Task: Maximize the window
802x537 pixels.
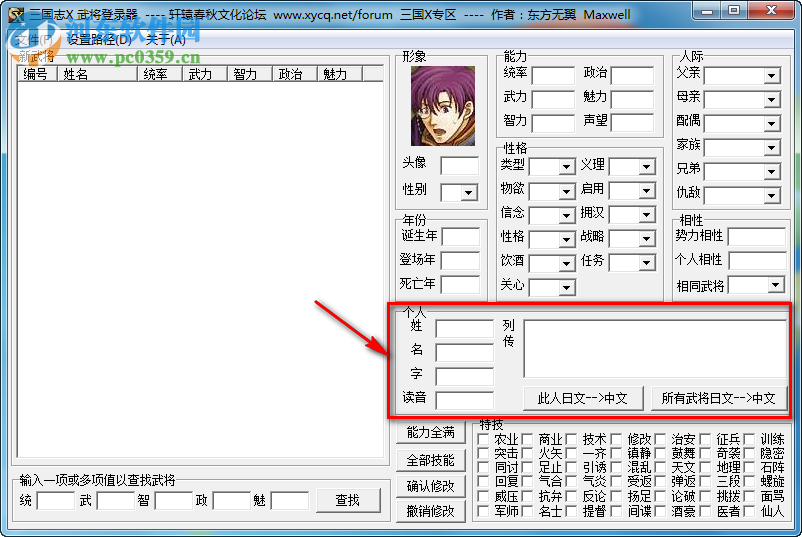Action: [733, 11]
